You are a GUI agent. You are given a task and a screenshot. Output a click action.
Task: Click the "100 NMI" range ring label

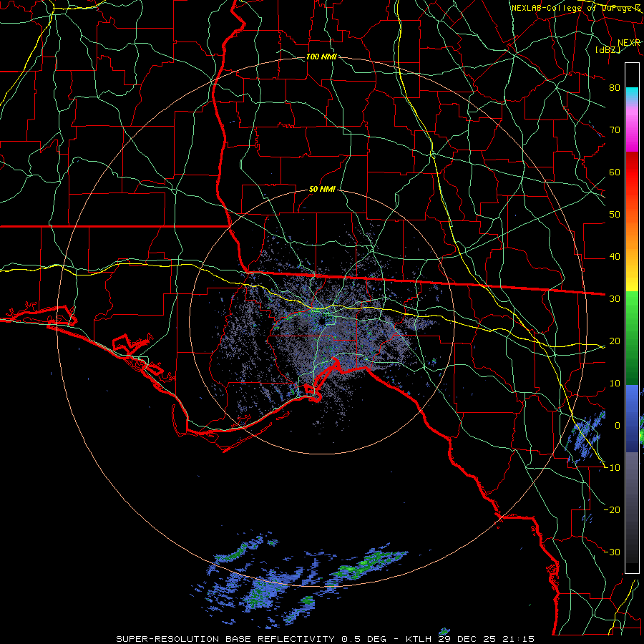321,57
